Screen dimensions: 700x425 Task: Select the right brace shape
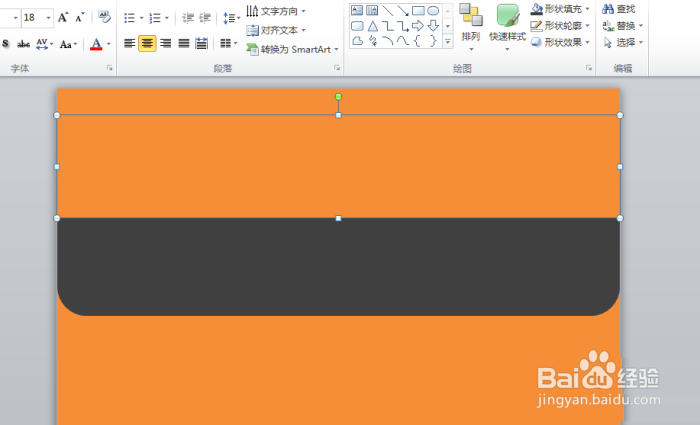coord(433,41)
